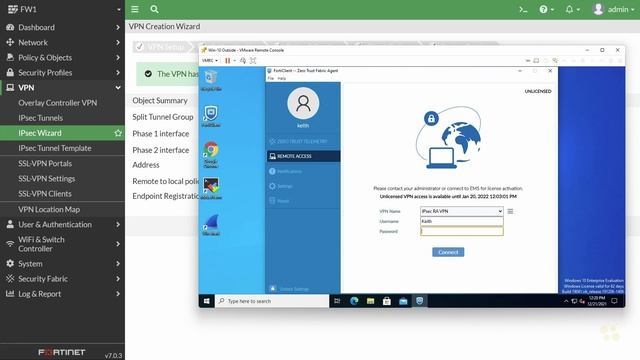The width and height of the screenshot is (640, 360).
Task: Open the CLI console icon
Action: (523, 9)
